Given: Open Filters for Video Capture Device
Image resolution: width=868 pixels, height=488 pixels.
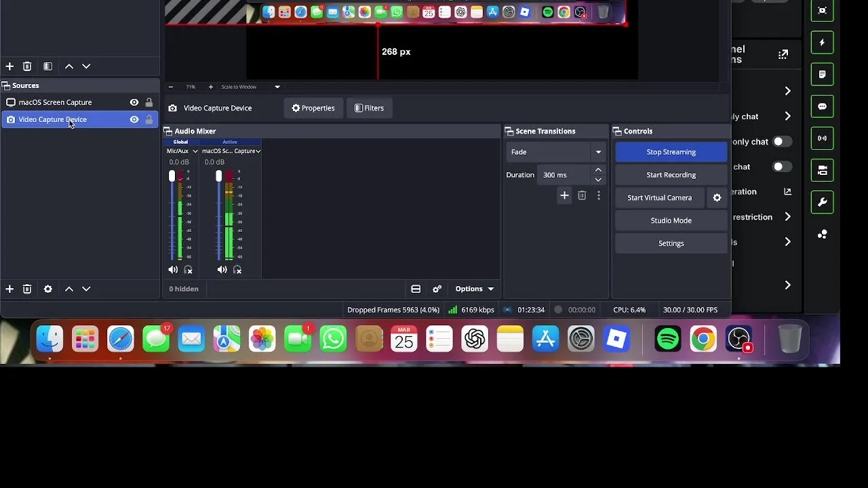Looking at the screenshot, I should [x=370, y=108].
